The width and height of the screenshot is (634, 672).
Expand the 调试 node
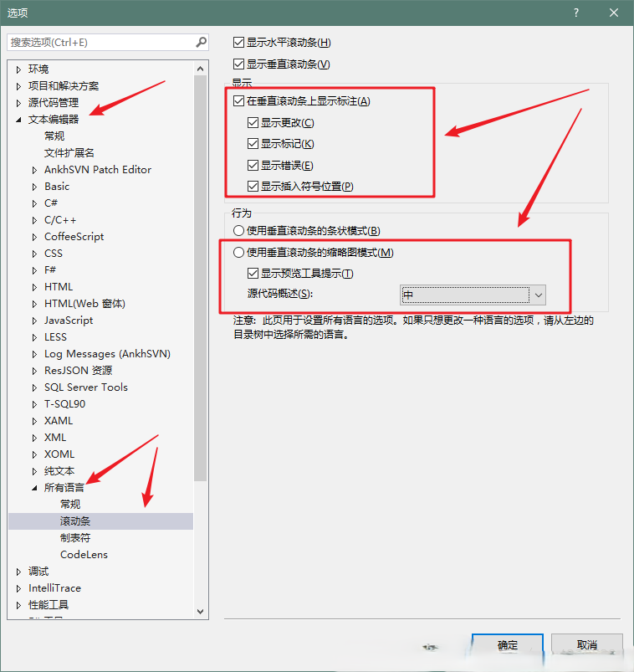(18, 572)
